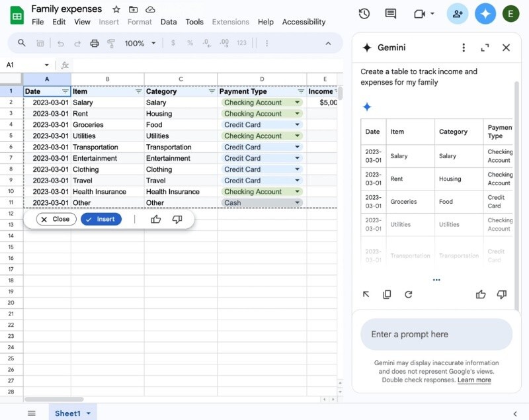Open the Data menu

pos(169,22)
